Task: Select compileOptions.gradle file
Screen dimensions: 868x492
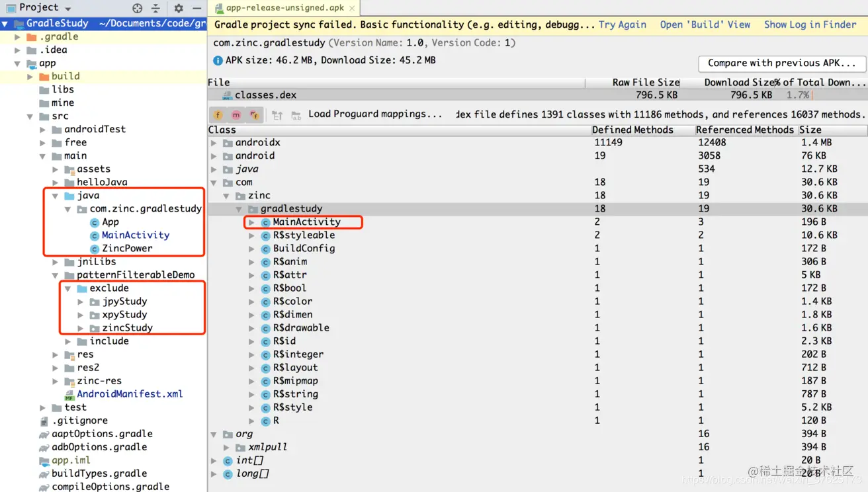Action: [110, 487]
